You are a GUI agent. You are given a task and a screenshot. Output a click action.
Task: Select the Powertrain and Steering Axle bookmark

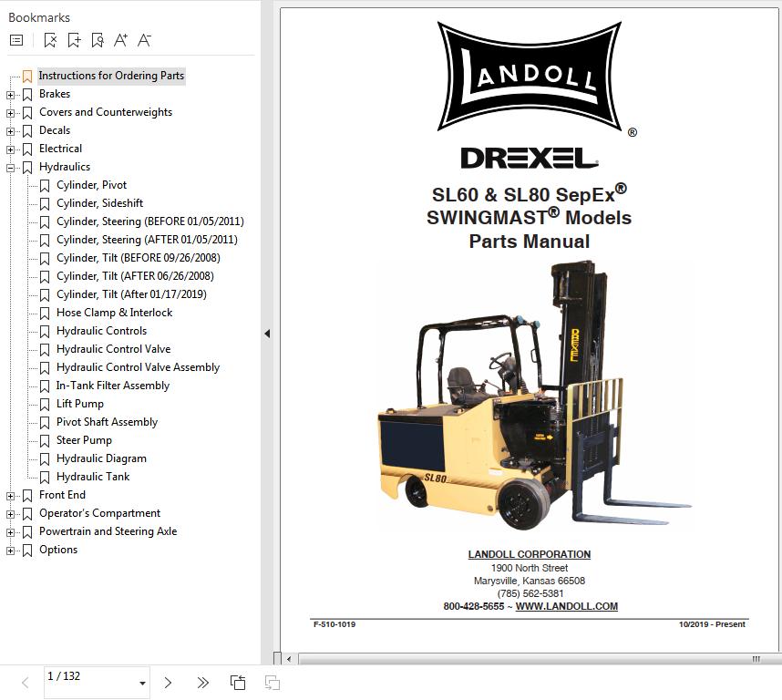(x=108, y=531)
